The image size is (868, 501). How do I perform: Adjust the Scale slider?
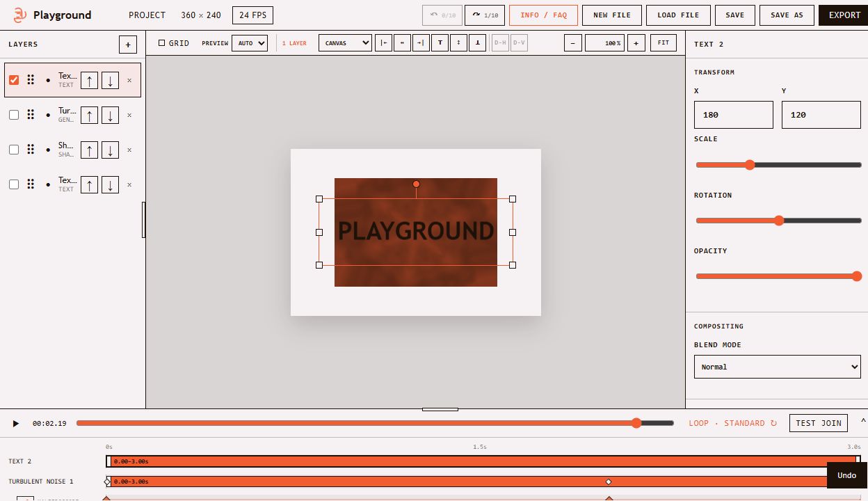coord(778,165)
